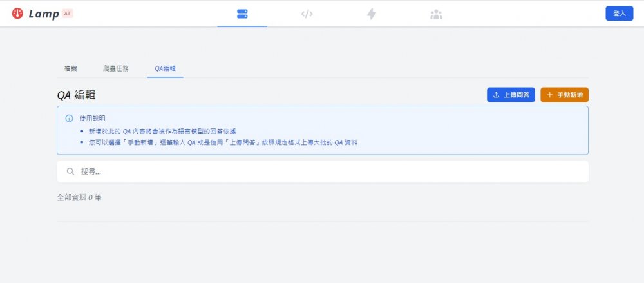
Task: Click the QA 編輯 page heading
Action: click(77, 95)
